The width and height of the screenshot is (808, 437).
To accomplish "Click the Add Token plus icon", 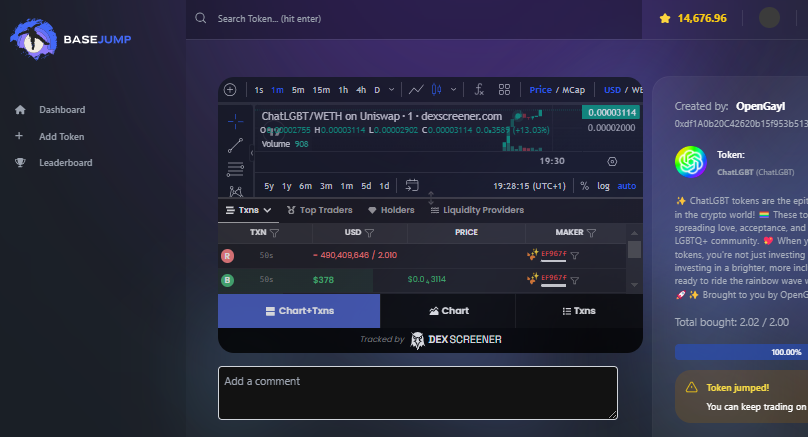I will point(19,136).
